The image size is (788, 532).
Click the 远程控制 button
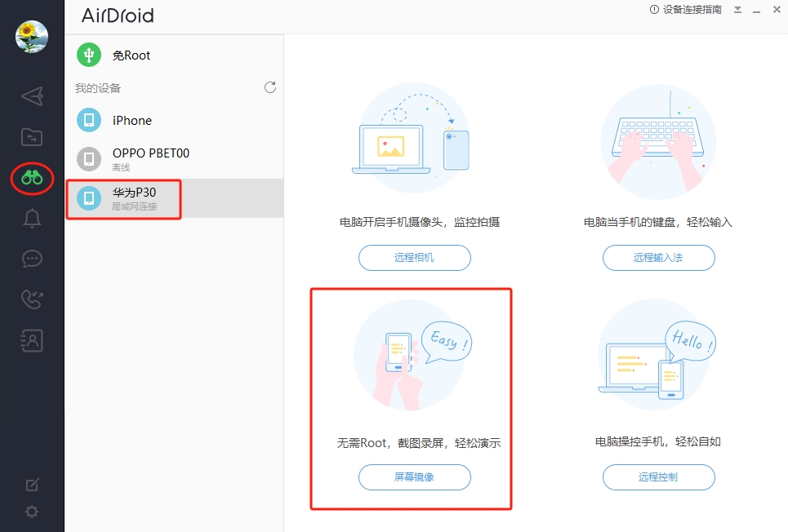[659, 477]
